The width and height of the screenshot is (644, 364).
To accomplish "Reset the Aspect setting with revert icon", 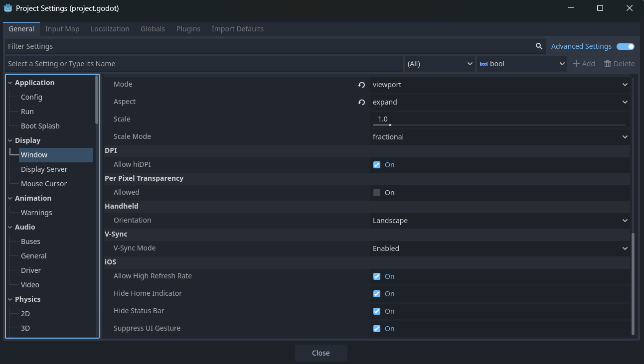I will tap(361, 102).
